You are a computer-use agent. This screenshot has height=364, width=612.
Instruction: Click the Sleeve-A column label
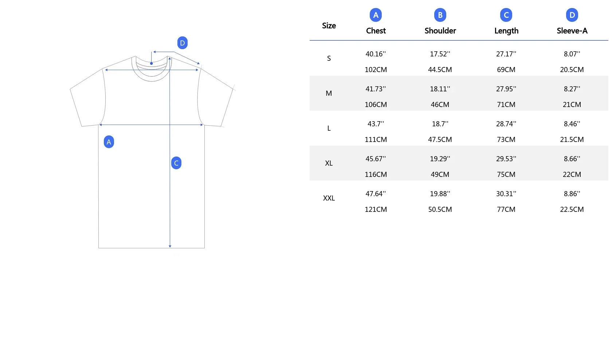pos(572,31)
